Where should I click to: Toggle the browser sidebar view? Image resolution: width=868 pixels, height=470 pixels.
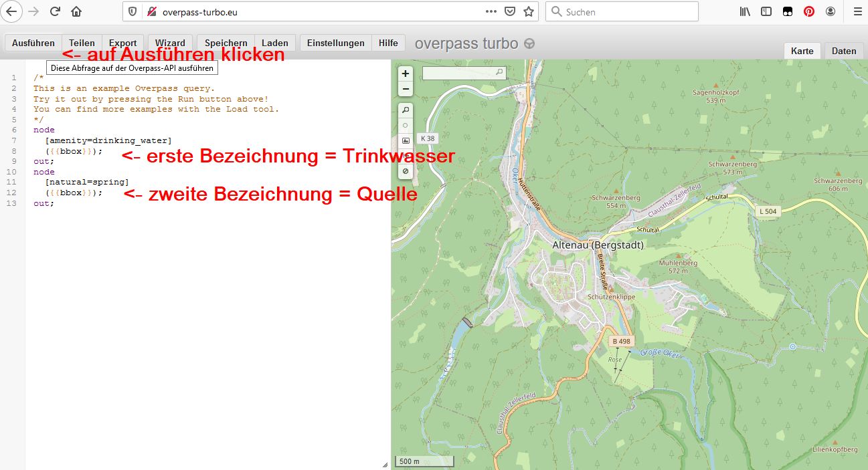pos(766,11)
